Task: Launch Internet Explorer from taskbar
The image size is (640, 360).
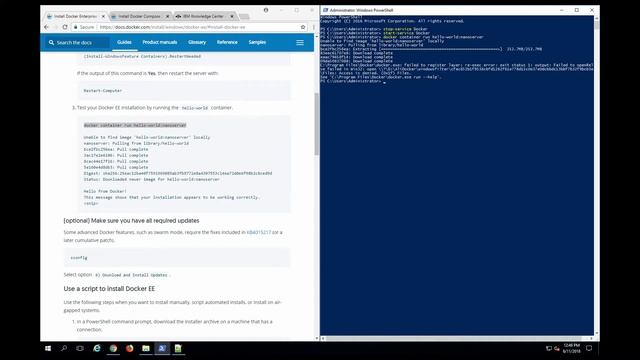Action: coord(97,349)
